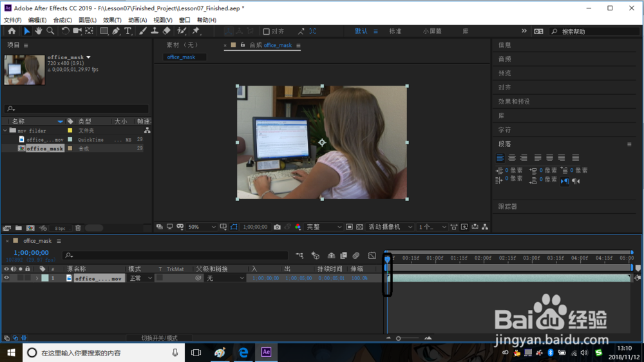Create new composition icon in Project panel

coord(30,228)
